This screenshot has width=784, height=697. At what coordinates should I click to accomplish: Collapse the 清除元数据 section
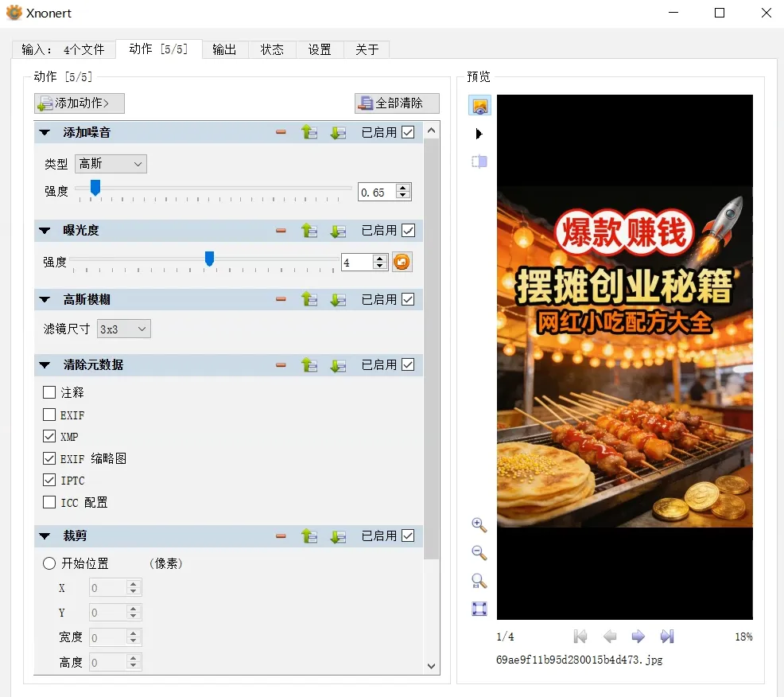(45, 364)
